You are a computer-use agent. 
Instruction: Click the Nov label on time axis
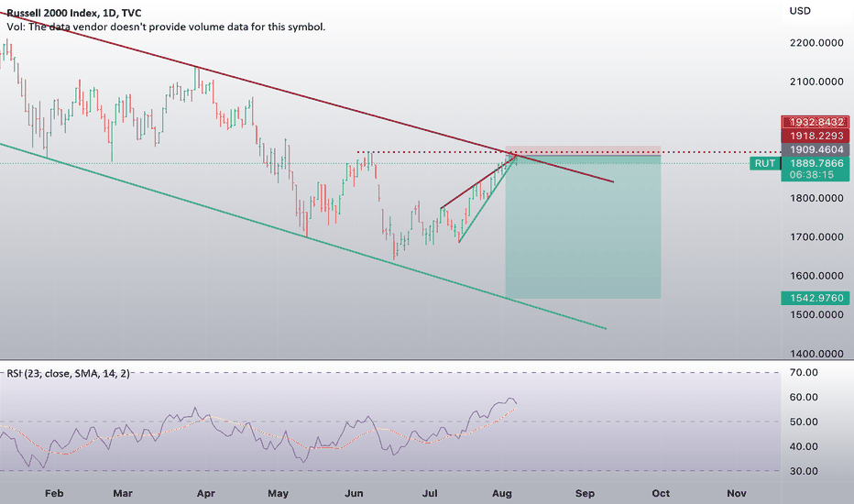click(737, 493)
